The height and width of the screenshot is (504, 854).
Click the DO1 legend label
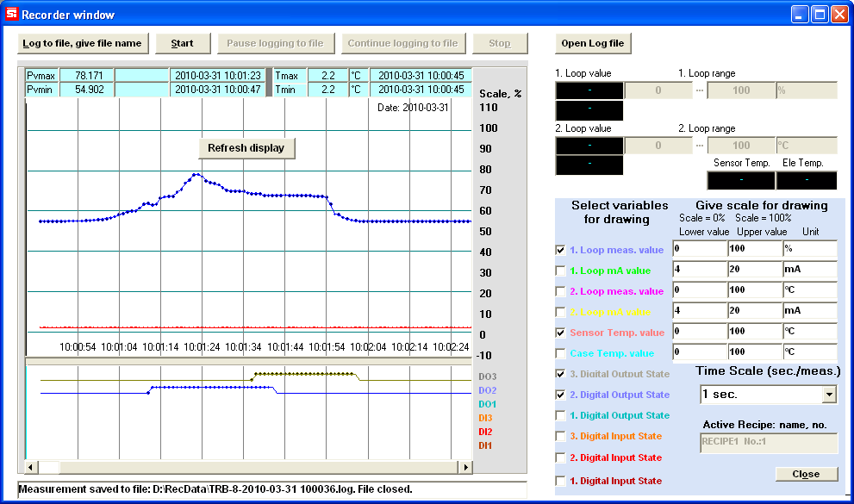click(488, 404)
